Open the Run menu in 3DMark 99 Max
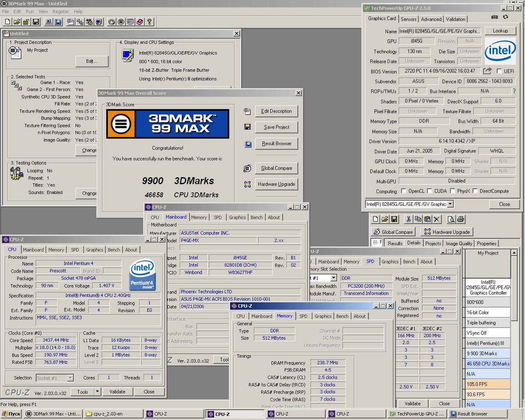Viewport: 525px width, 420px height. (30, 11)
